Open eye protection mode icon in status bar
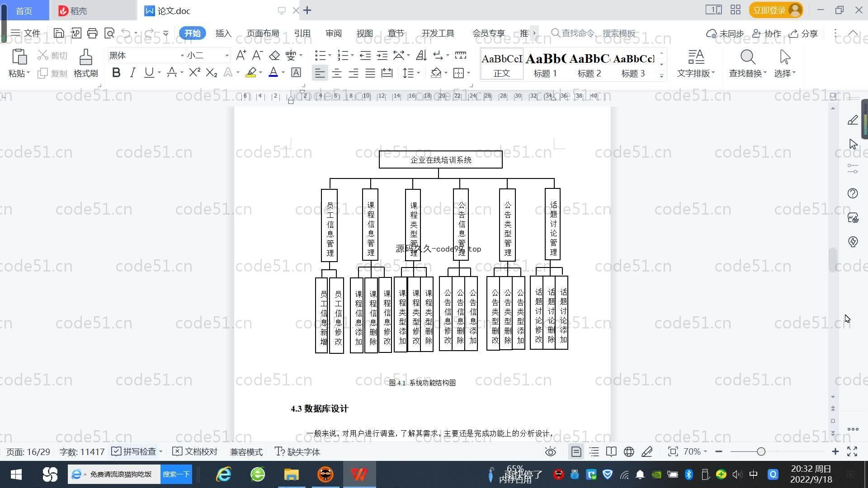 tap(550, 452)
